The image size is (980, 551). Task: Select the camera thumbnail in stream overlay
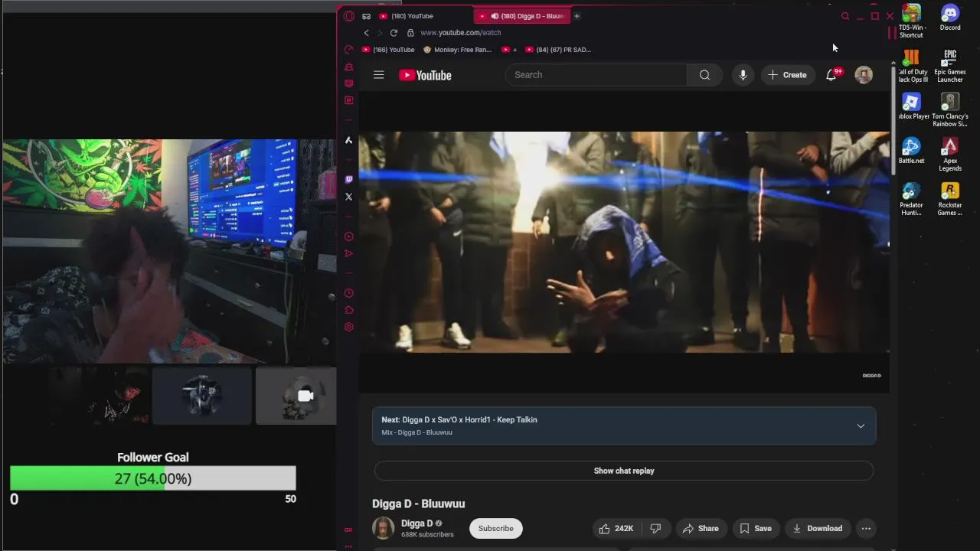(x=296, y=396)
